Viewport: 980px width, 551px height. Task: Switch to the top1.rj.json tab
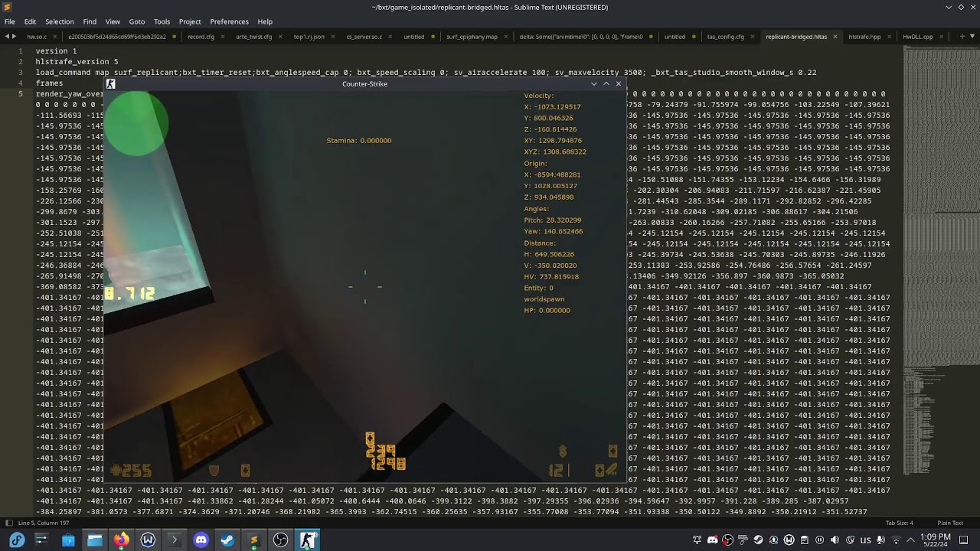point(309,36)
